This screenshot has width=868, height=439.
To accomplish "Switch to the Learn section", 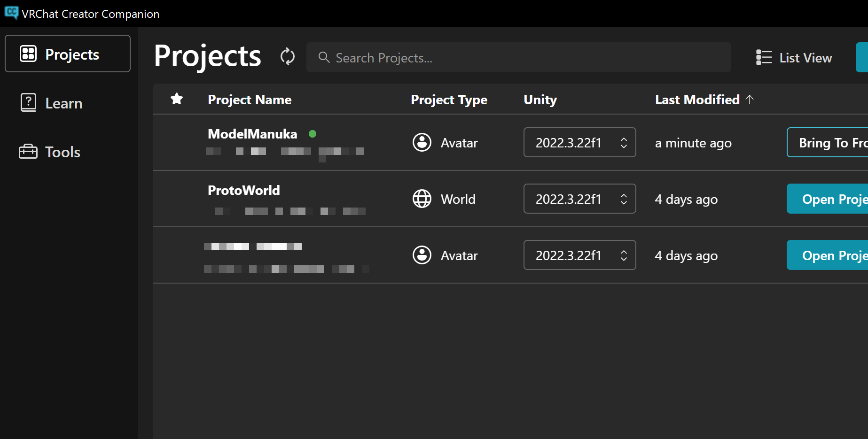I will click(x=52, y=103).
